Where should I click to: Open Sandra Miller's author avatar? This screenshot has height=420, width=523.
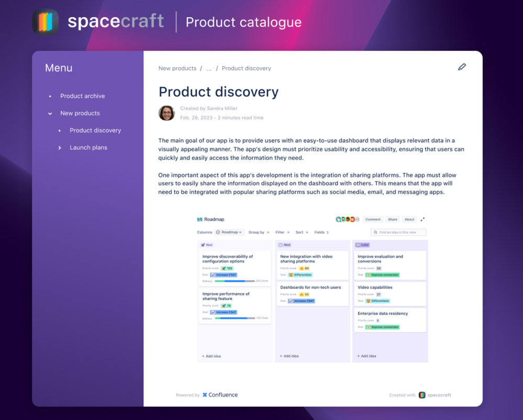tap(167, 113)
